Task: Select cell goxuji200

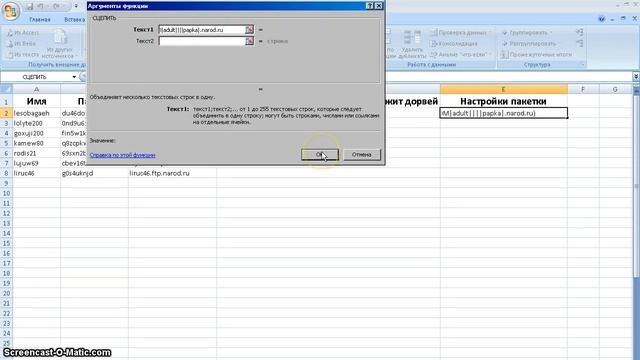Action: (36, 133)
